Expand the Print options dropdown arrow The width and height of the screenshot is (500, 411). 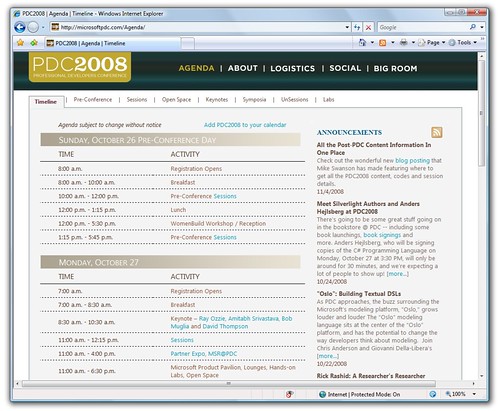point(413,43)
